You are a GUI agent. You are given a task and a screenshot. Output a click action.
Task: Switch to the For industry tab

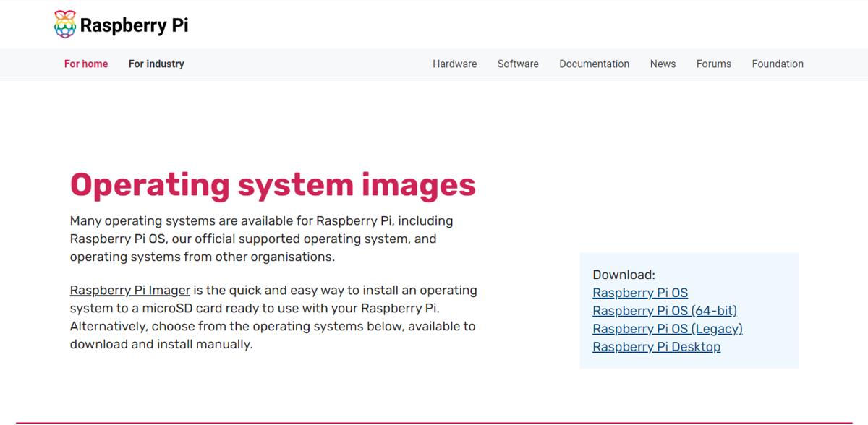coord(156,64)
